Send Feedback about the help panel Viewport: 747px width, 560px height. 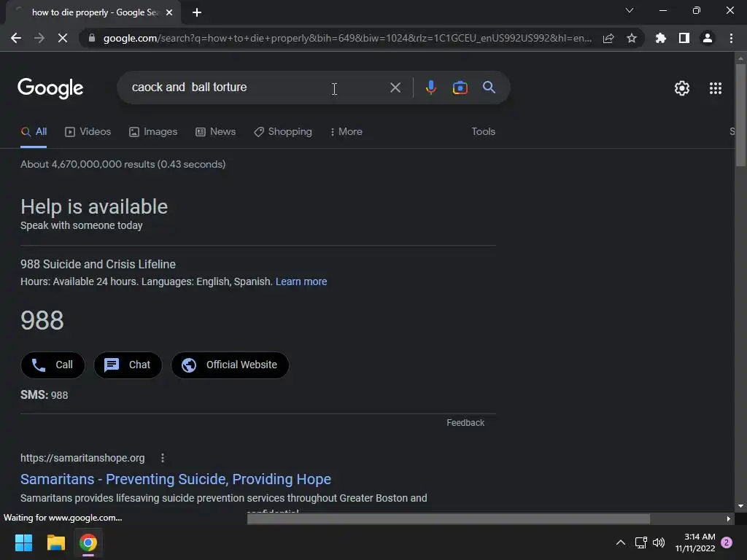465,423
